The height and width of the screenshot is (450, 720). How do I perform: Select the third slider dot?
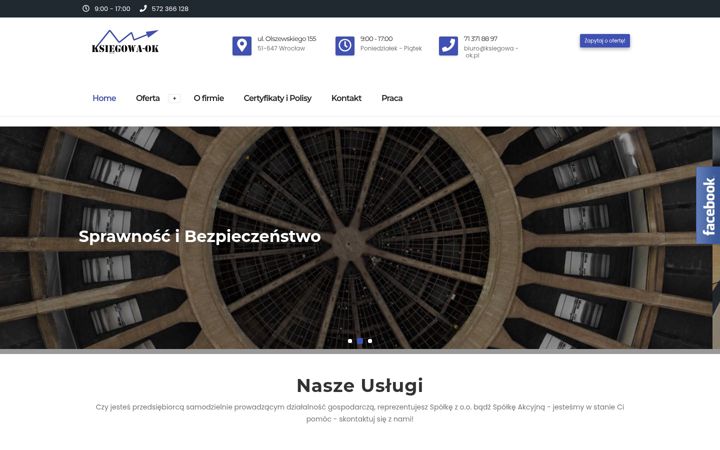coord(370,341)
